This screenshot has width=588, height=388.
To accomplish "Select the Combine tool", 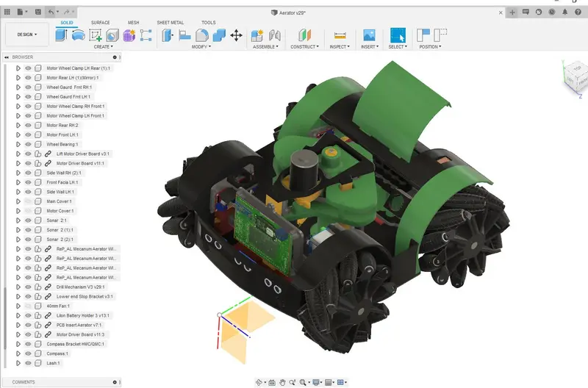I will pos(219,35).
